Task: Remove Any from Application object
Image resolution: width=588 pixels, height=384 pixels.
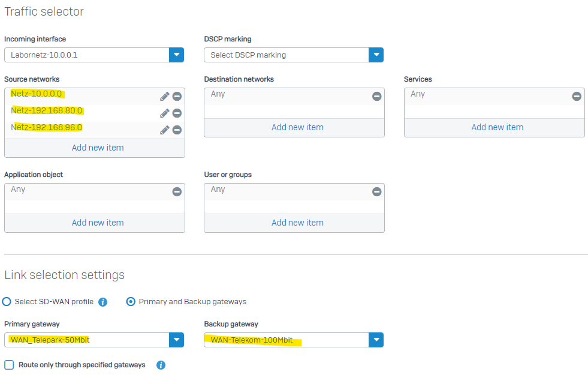Action: coord(177,192)
